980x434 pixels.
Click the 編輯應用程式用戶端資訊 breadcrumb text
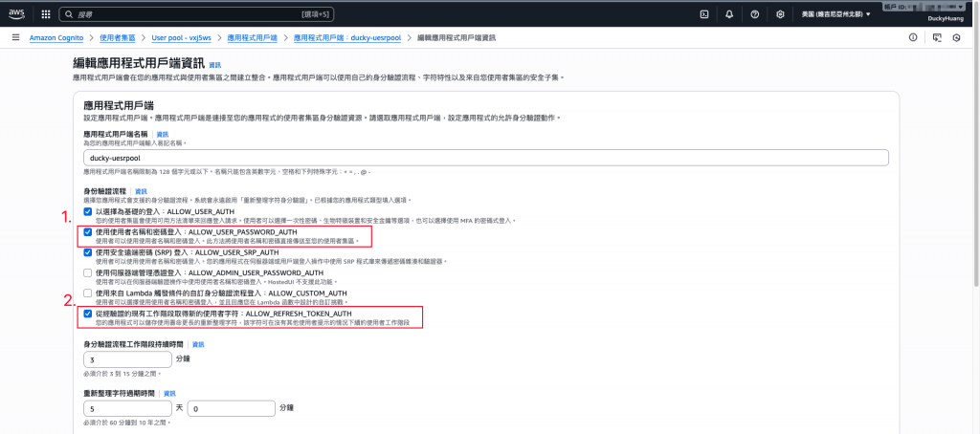(457, 37)
